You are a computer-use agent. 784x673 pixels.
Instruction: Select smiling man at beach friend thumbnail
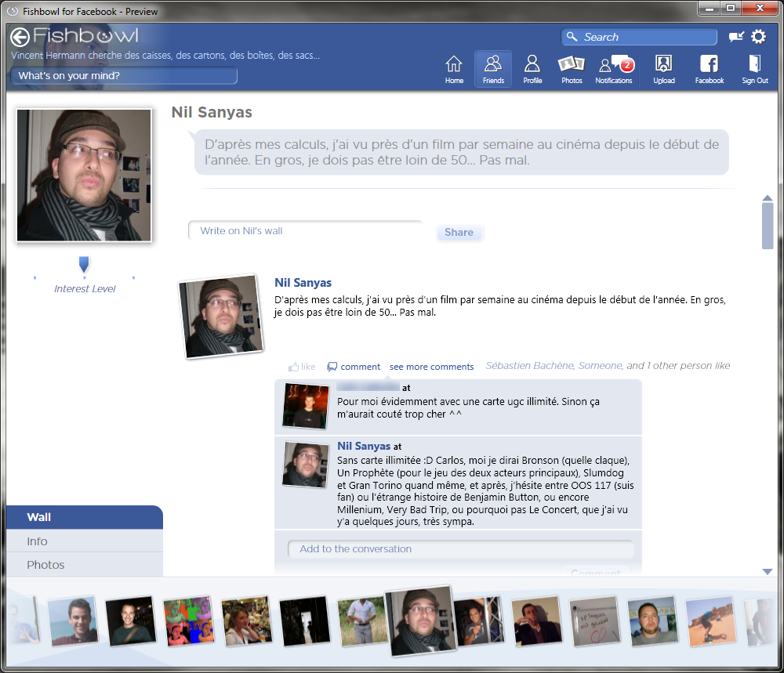[73, 621]
